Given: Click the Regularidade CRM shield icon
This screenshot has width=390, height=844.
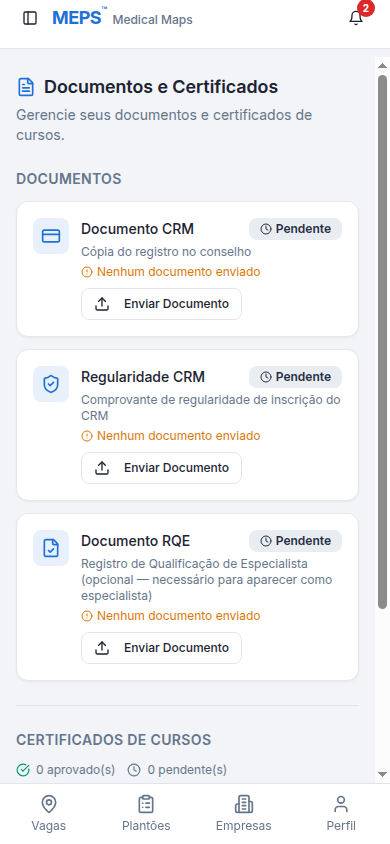Looking at the screenshot, I should (51, 384).
